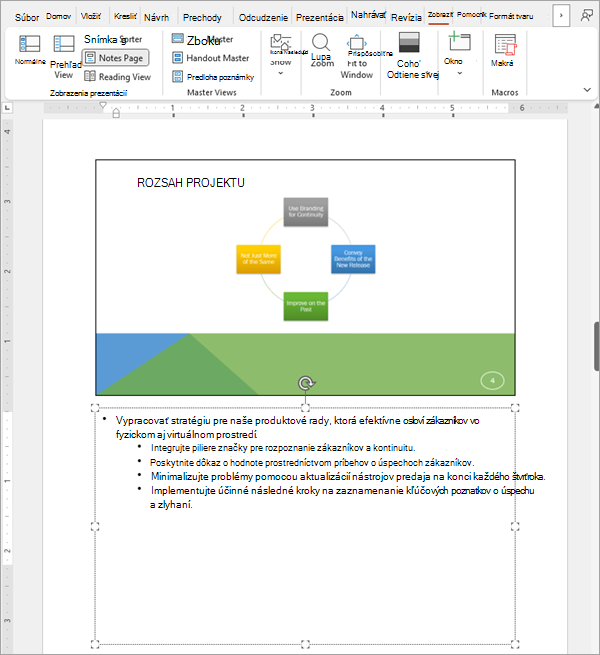This screenshot has height=655, width=600.
Task: Click the first-line indent marker on ruler
Action: (103, 105)
